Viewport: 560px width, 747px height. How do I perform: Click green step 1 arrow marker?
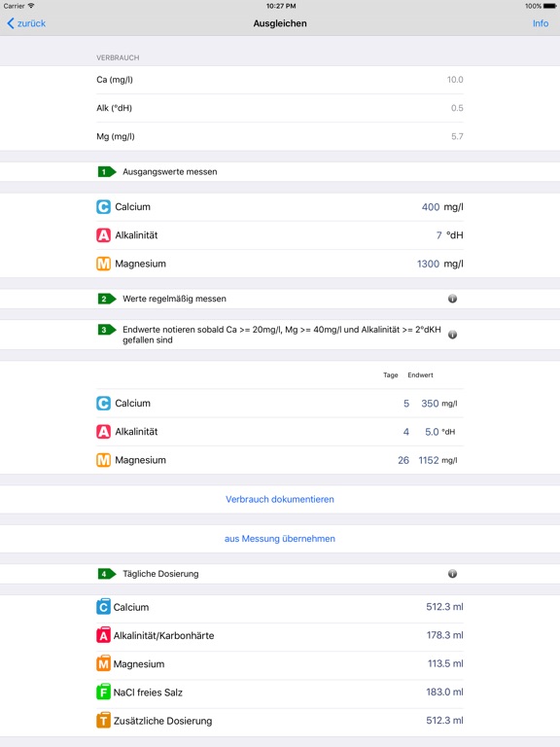click(x=107, y=171)
